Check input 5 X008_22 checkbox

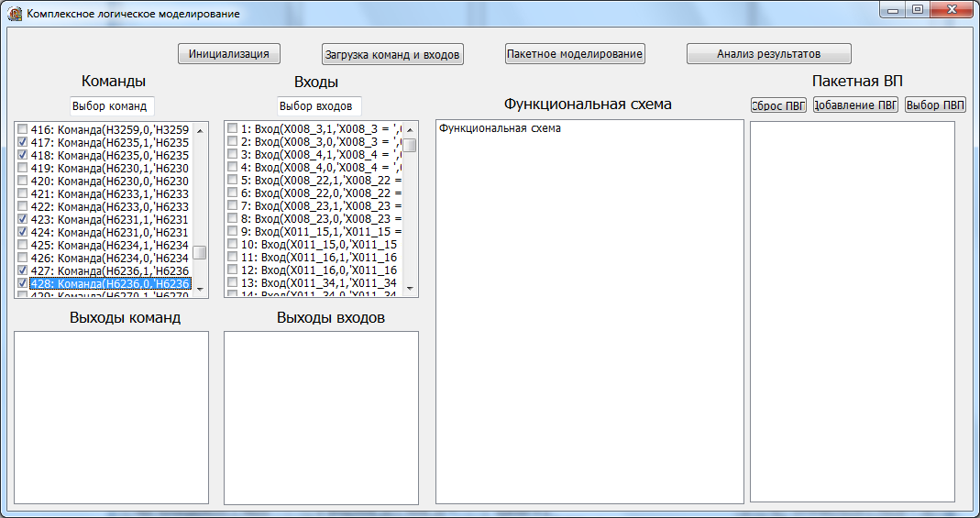[x=233, y=180]
